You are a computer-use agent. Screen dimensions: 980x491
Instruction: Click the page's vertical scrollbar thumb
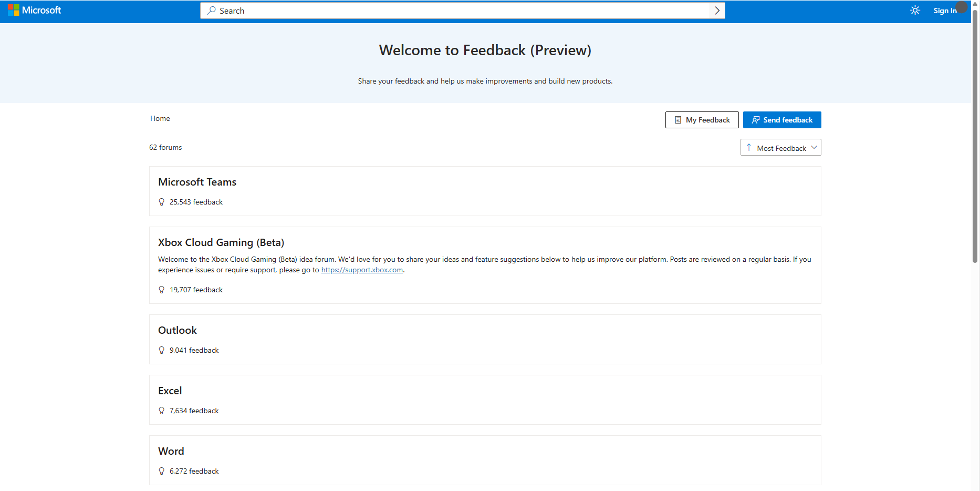point(975,136)
